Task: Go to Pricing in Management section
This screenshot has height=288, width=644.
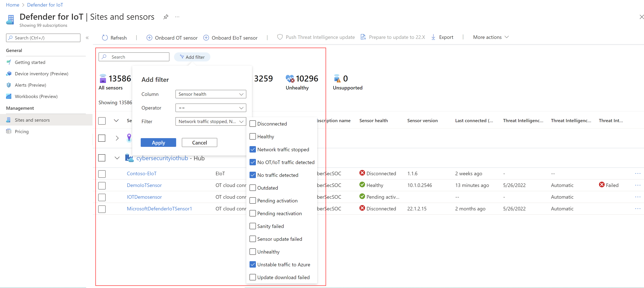Action: [x=21, y=131]
